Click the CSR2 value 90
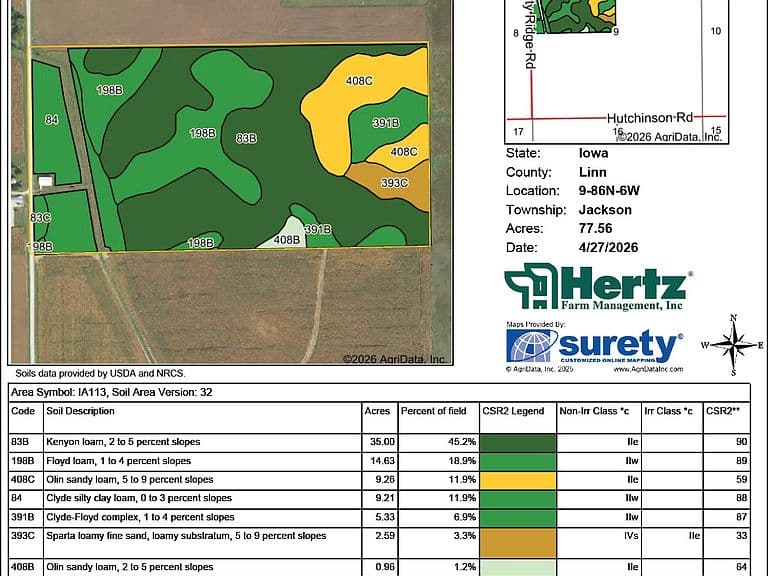The height and width of the screenshot is (576, 768). pyautogui.click(x=742, y=442)
